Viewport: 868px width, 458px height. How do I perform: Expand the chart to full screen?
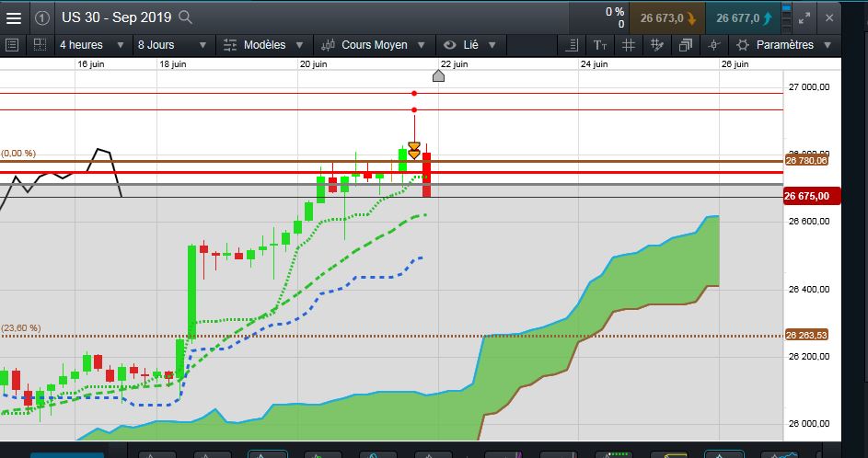(x=804, y=17)
